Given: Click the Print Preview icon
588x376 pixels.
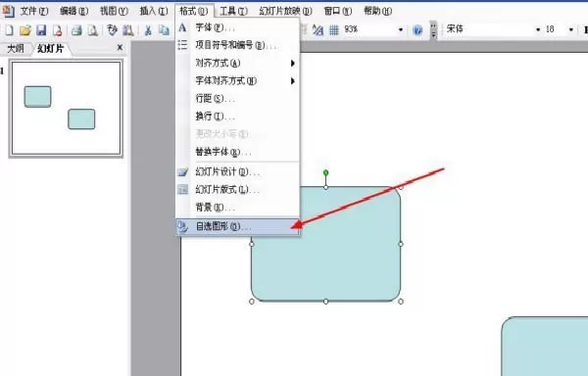Looking at the screenshot, I should (92, 30).
